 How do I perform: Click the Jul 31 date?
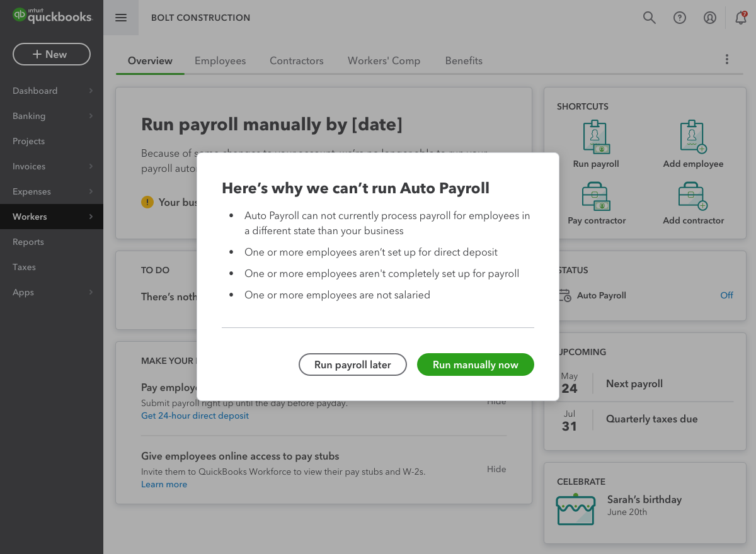570,421
